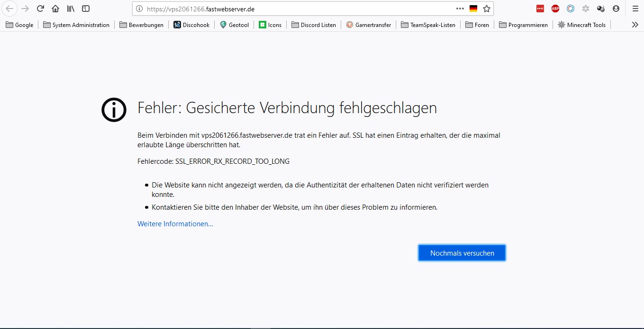Open the Firefox account icon
The image size is (644, 329).
[616, 9]
